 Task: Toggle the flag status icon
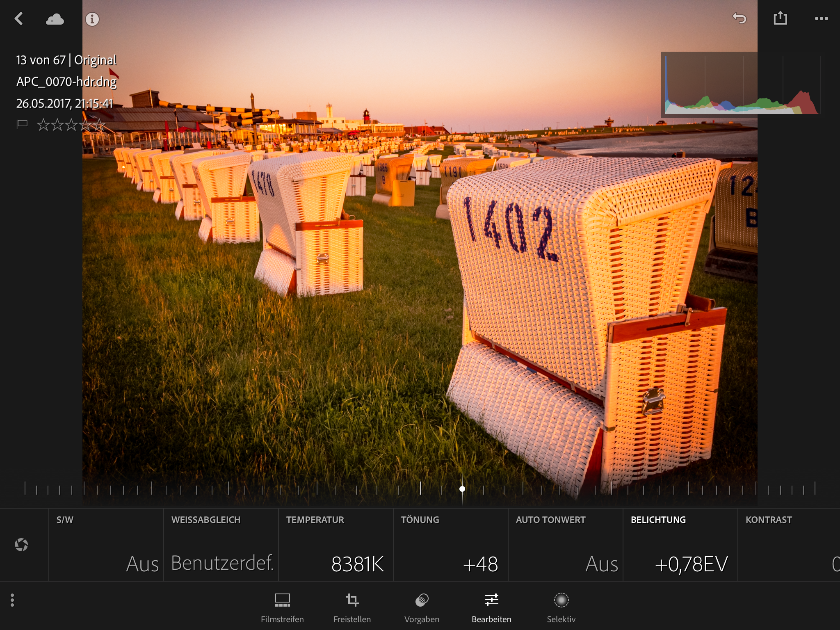22,124
